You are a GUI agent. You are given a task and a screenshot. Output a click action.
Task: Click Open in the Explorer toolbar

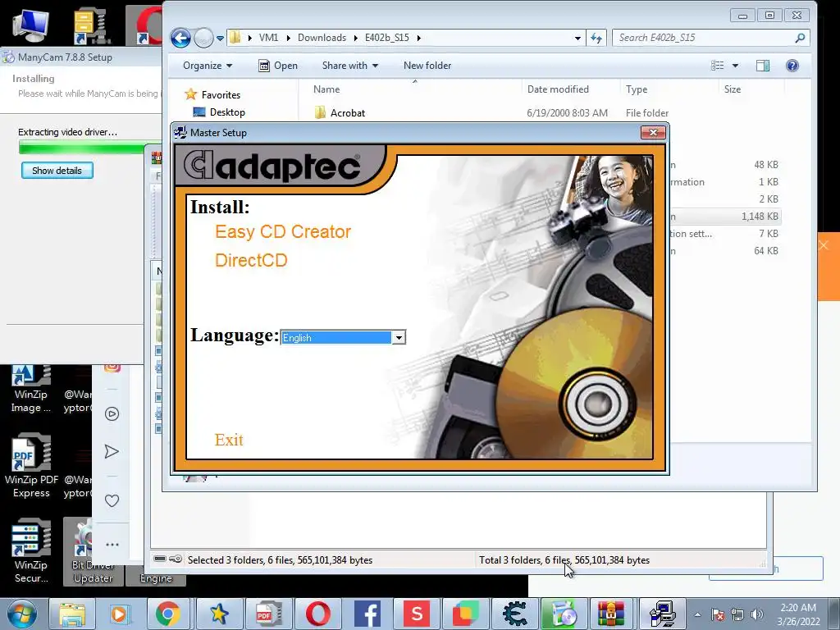[278, 66]
